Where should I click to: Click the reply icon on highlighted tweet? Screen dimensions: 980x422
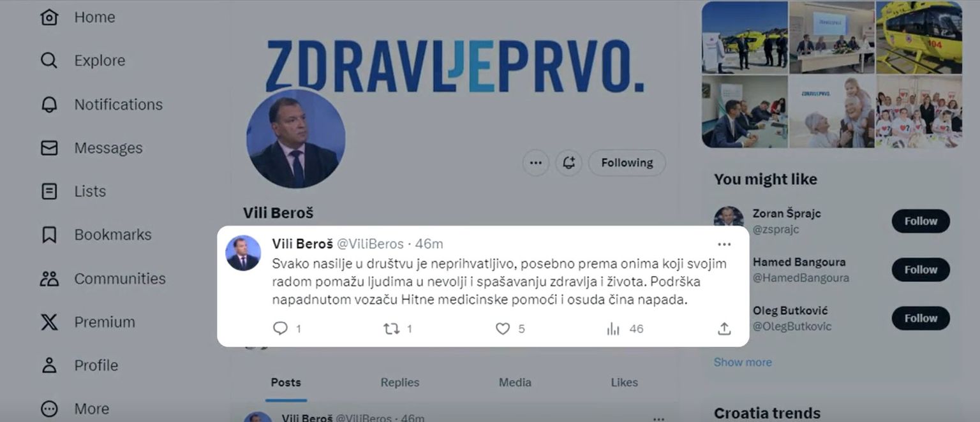pyautogui.click(x=280, y=328)
